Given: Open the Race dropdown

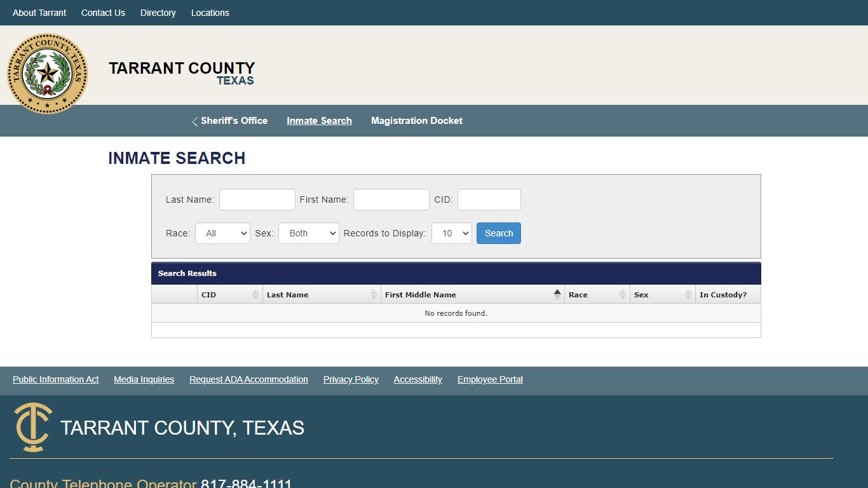Looking at the screenshot, I should tap(222, 233).
